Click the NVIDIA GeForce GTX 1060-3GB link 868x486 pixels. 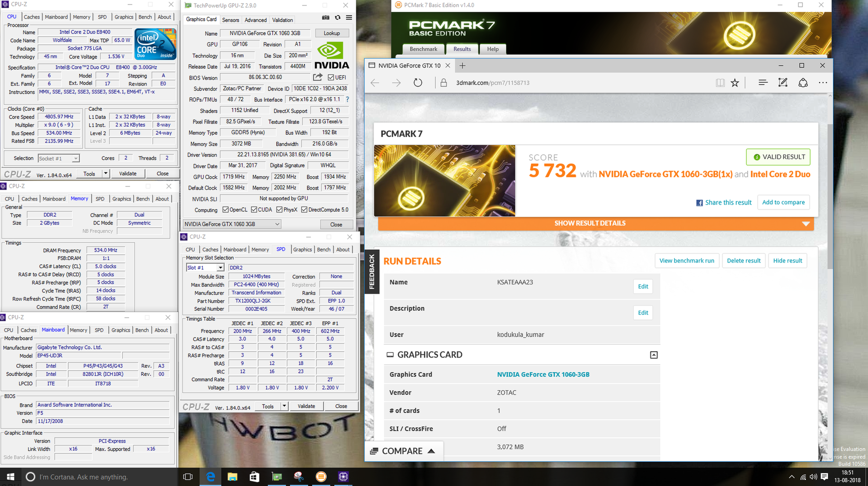point(543,374)
